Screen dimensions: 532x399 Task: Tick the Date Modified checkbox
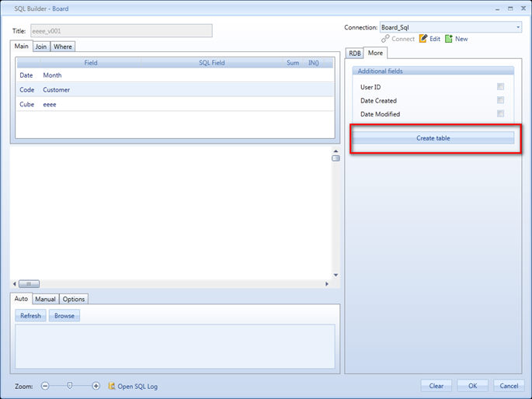point(501,114)
